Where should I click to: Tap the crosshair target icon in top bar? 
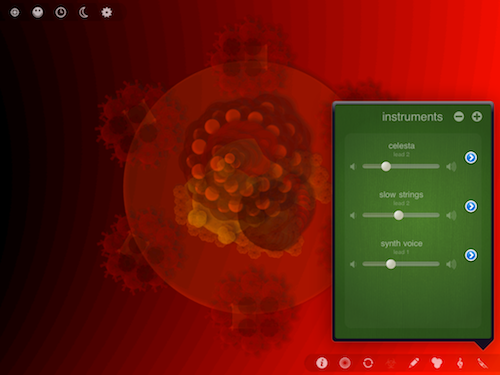15,13
